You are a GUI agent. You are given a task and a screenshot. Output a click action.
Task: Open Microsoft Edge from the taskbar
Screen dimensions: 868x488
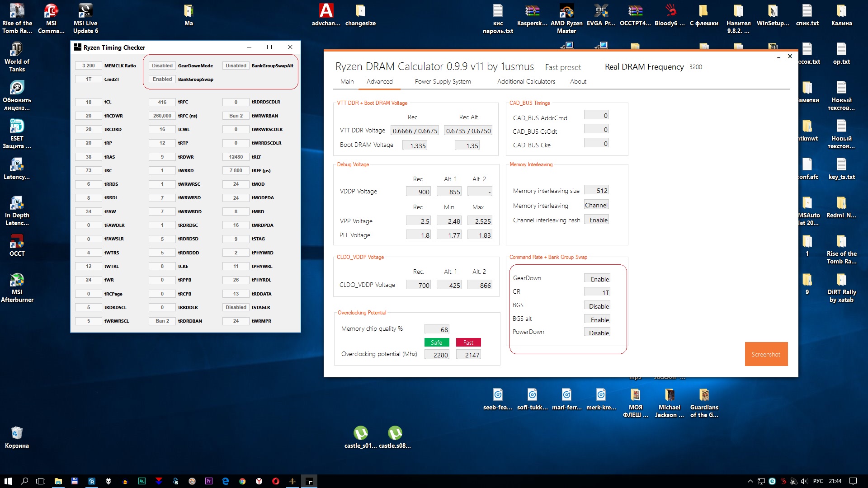pyautogui.click(x=226, y=481)
